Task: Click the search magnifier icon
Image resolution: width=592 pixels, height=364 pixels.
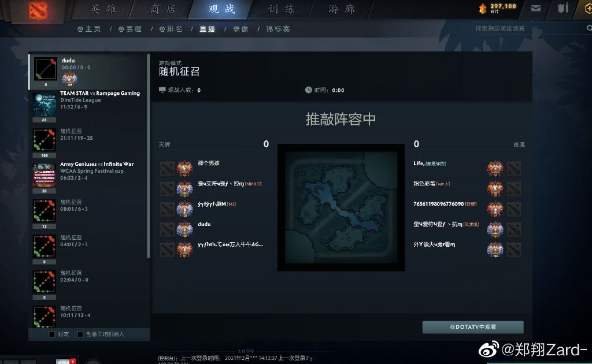Action: tap(589, 28)
